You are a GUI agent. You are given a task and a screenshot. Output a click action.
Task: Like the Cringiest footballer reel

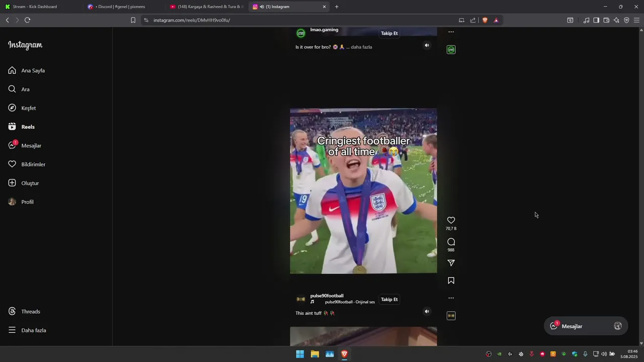tap(451, 220)
